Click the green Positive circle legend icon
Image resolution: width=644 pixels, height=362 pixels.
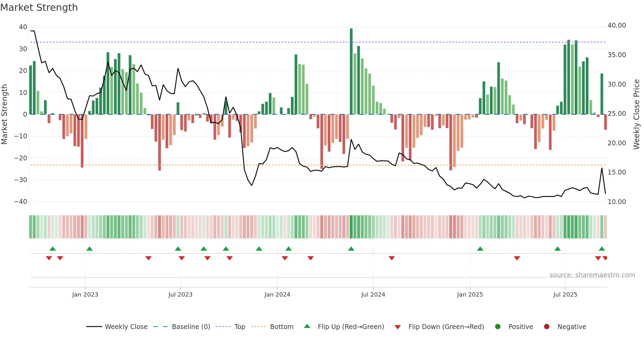pos(498,327)
